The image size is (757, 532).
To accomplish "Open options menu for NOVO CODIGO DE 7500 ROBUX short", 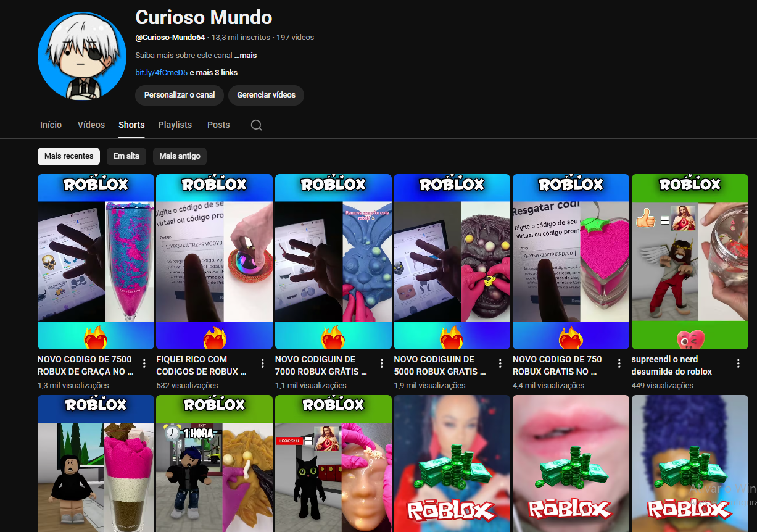I will [144, 364].
